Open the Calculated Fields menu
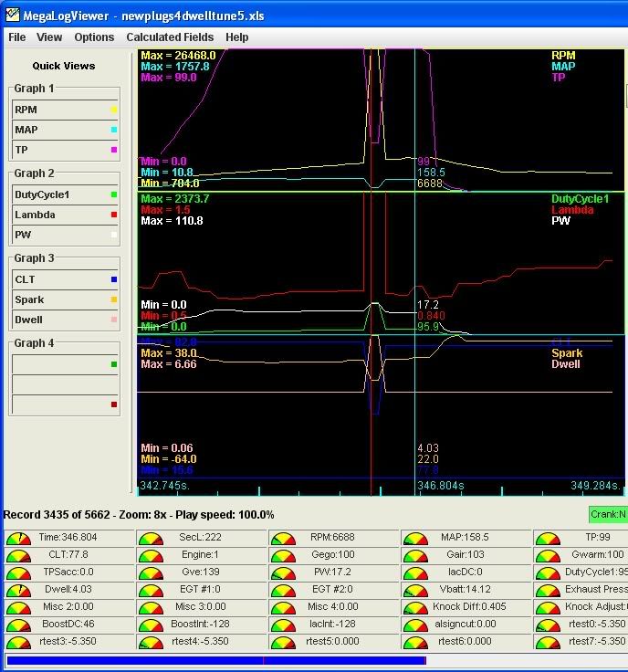This screenshot has width=628, height=672. point(170,37)
